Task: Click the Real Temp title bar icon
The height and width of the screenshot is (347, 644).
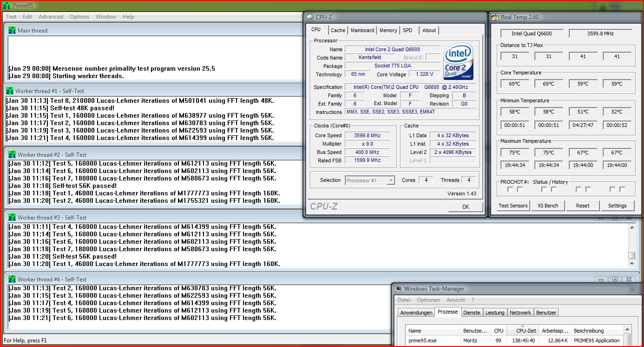Action: click(x=495, y=17)
